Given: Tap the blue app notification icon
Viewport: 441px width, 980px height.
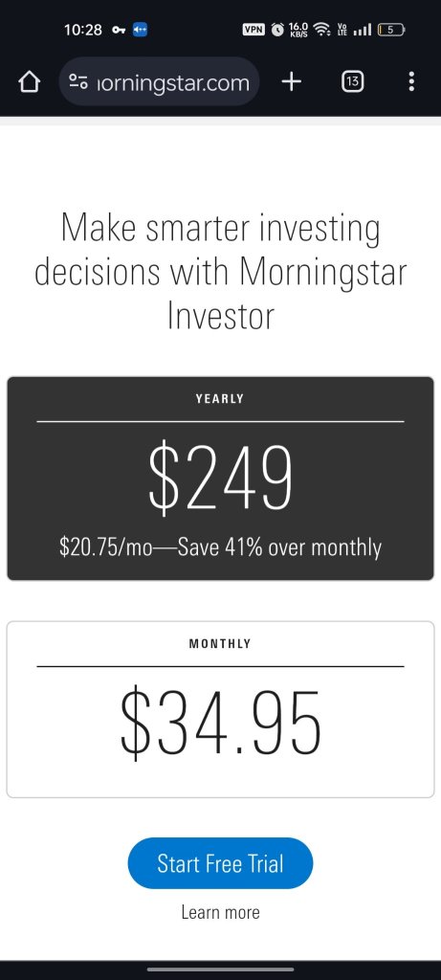Looking at the screenshot, I should (x=141, y=30).
